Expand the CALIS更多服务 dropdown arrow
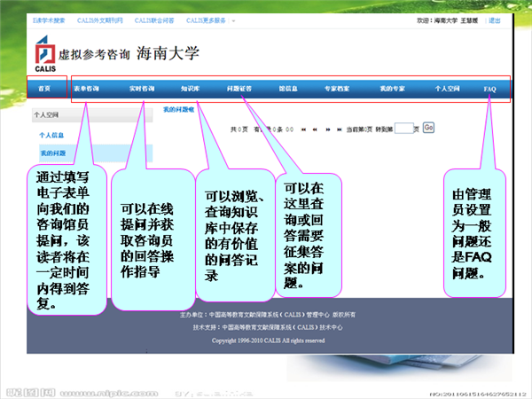Image resolution: width=532 pixels, height=399 pixels. pos(233,21)
